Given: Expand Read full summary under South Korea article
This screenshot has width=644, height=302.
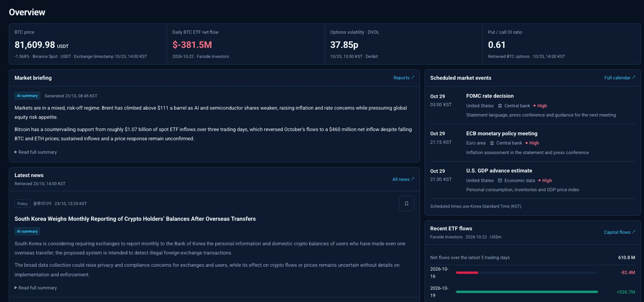Looking at the screenshot, I should 36,288.
